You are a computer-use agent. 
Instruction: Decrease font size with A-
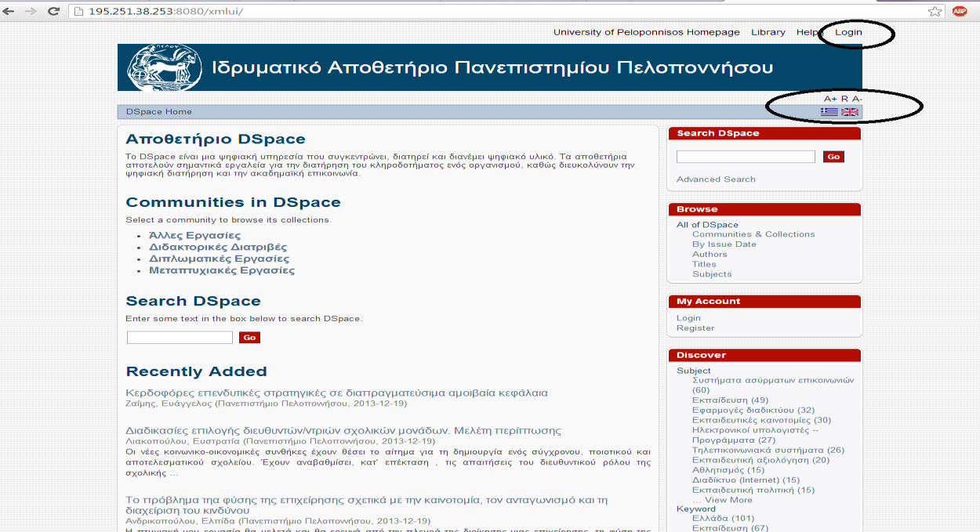tap(857, 99)
